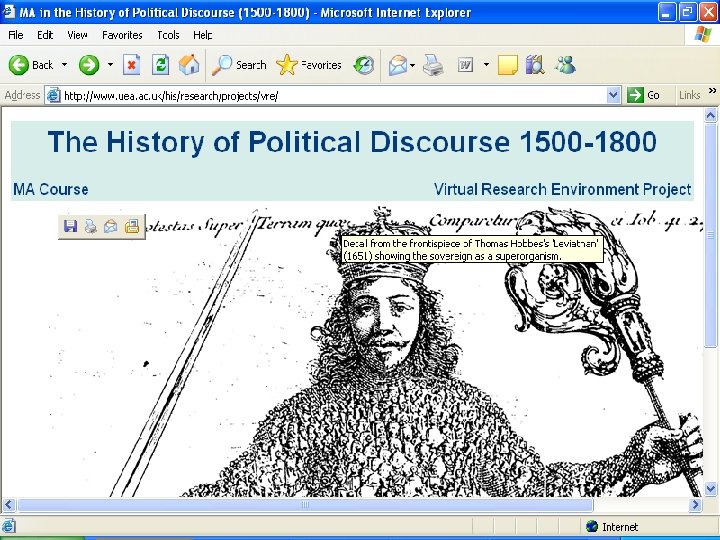This screenshot has height=540, width=720.
Task: Open the Edit menu
Action: tap(45, 35)
